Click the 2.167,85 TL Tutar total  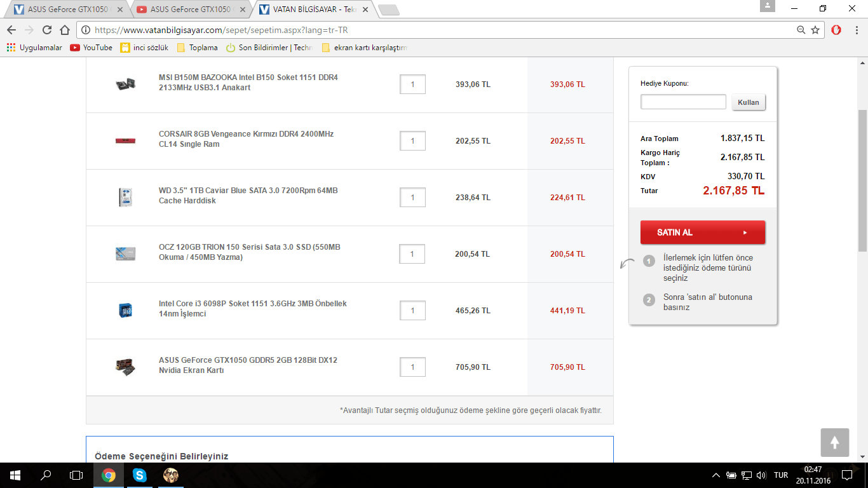733,191
